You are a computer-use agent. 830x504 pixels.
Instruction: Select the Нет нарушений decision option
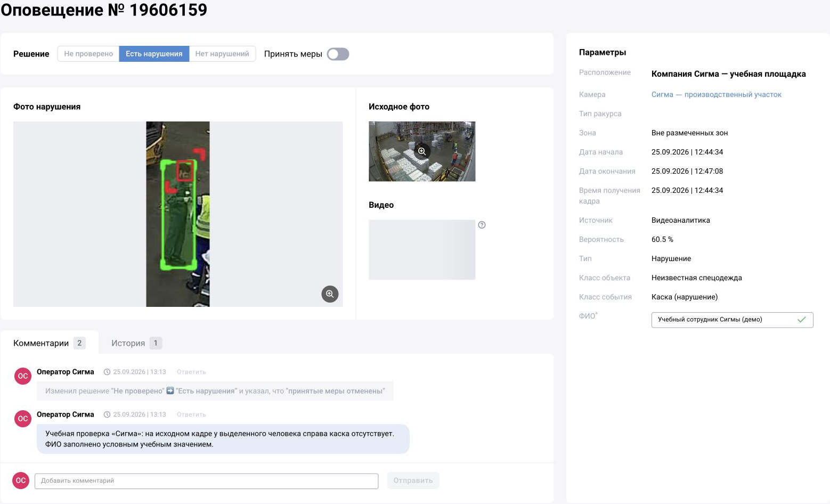point(222,54)
